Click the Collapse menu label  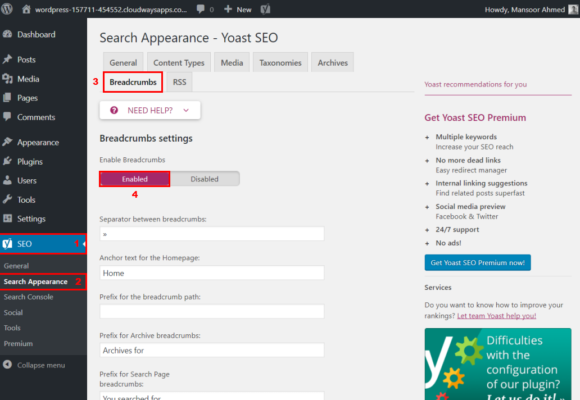pos(41,365)
